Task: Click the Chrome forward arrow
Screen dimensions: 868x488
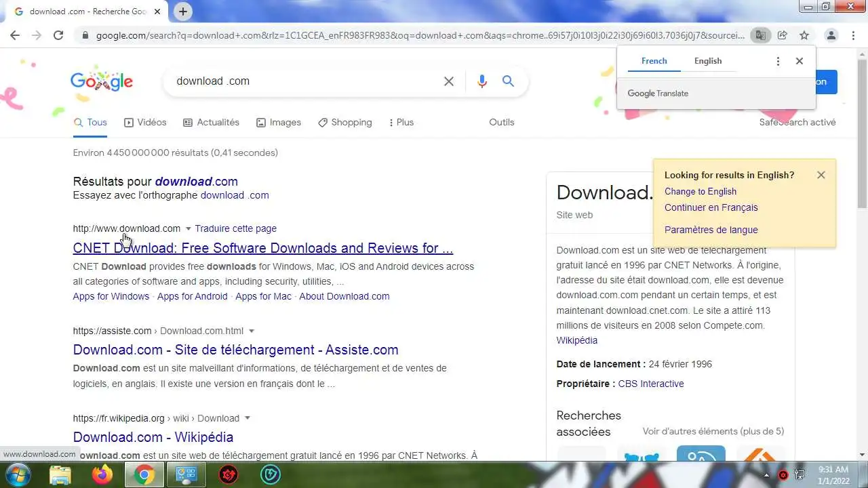Action: click(37, 35)
